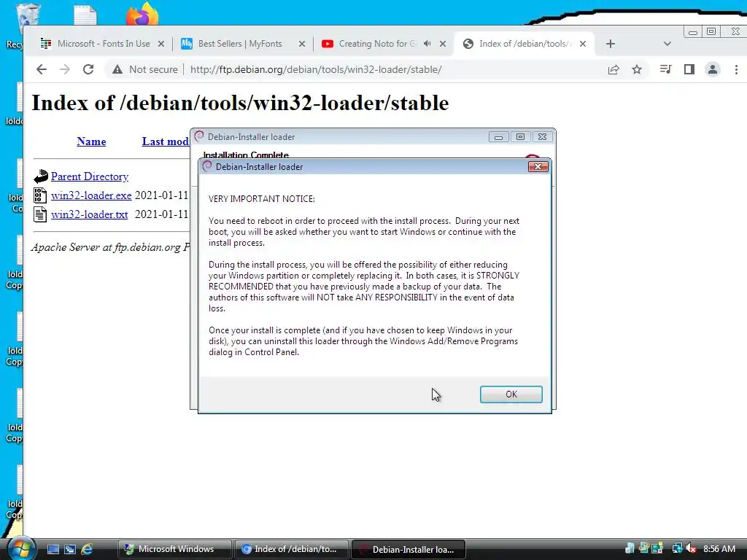Click the Not secure warning icon

[117, 69]
